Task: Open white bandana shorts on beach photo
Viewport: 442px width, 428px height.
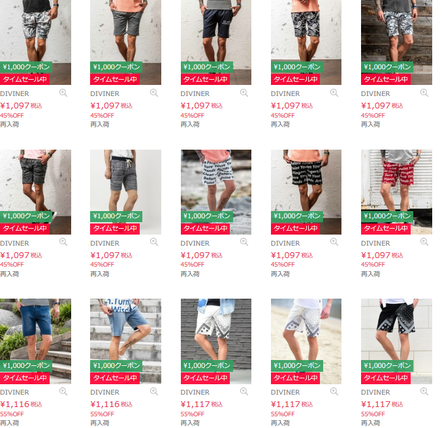Action: (x=306, y=341)
